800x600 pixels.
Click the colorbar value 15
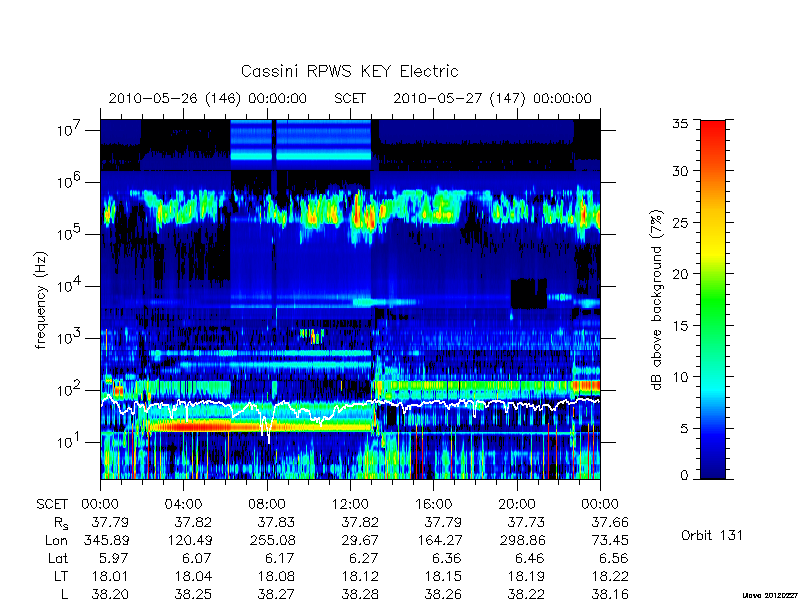pos(680,326)
